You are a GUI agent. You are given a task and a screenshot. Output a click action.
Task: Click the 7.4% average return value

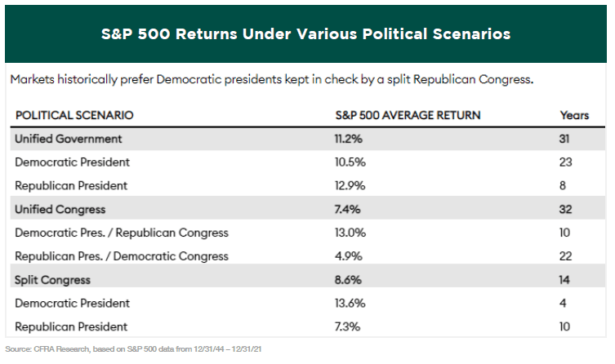pyautogui.click(x=345, y=209)
